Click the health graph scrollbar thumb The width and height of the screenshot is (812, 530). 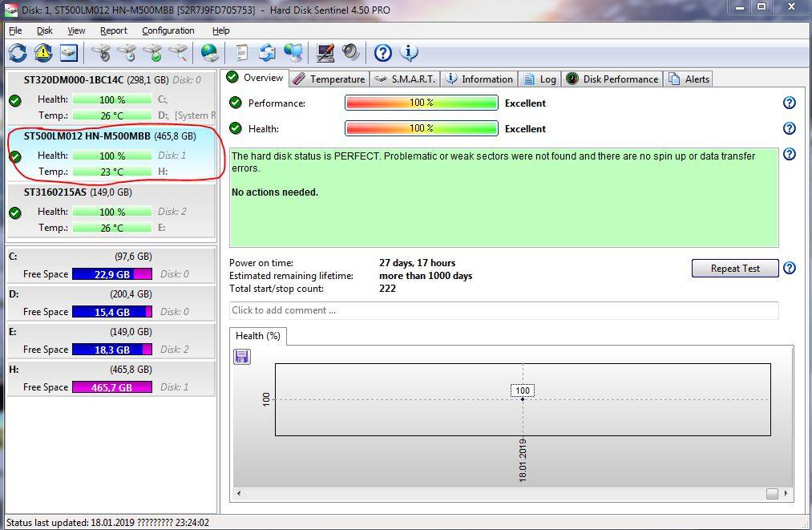pos(772,494)
